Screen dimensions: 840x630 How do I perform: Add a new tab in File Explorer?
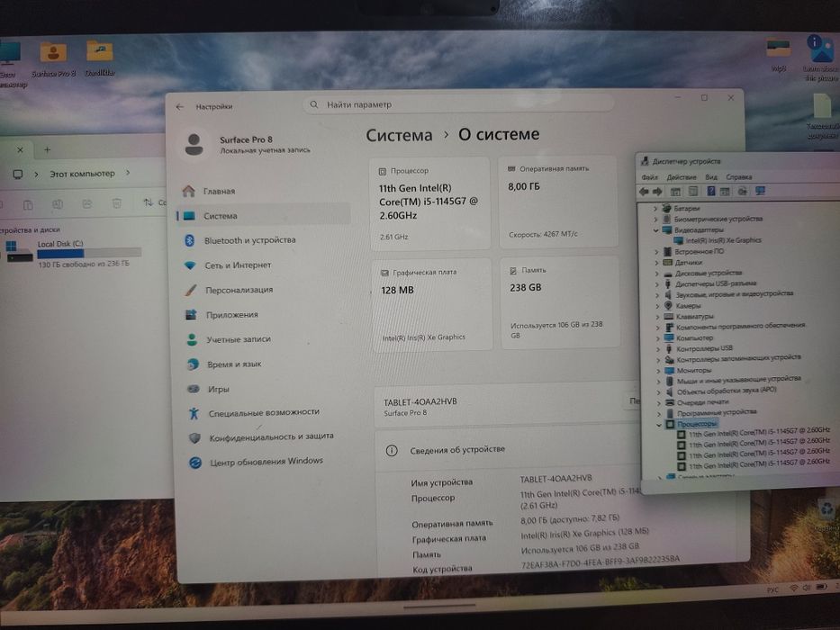tap(47, 150)
